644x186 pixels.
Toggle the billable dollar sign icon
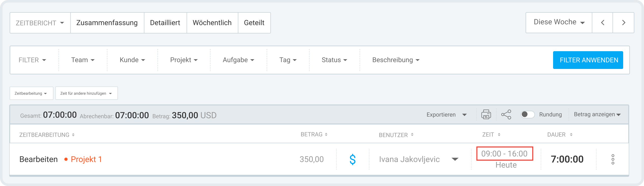(352, 159)
